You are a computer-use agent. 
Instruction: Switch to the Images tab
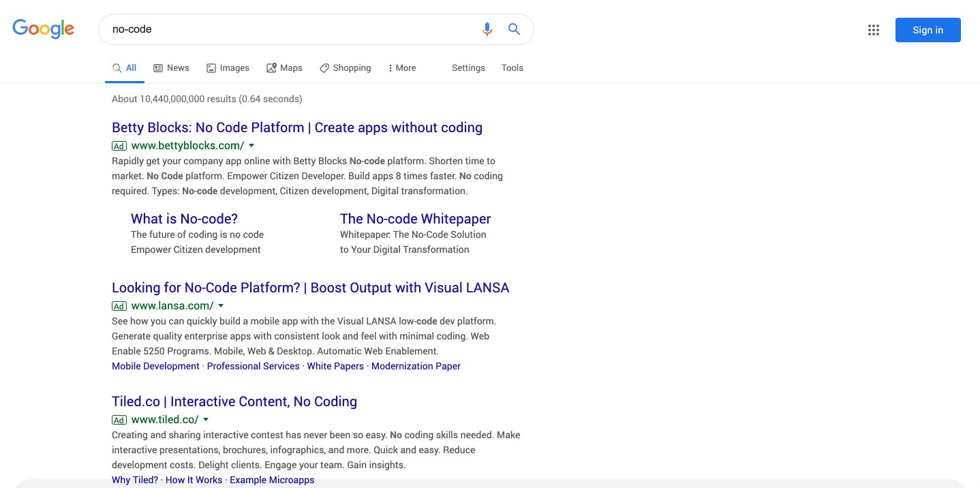pos(228,68)
